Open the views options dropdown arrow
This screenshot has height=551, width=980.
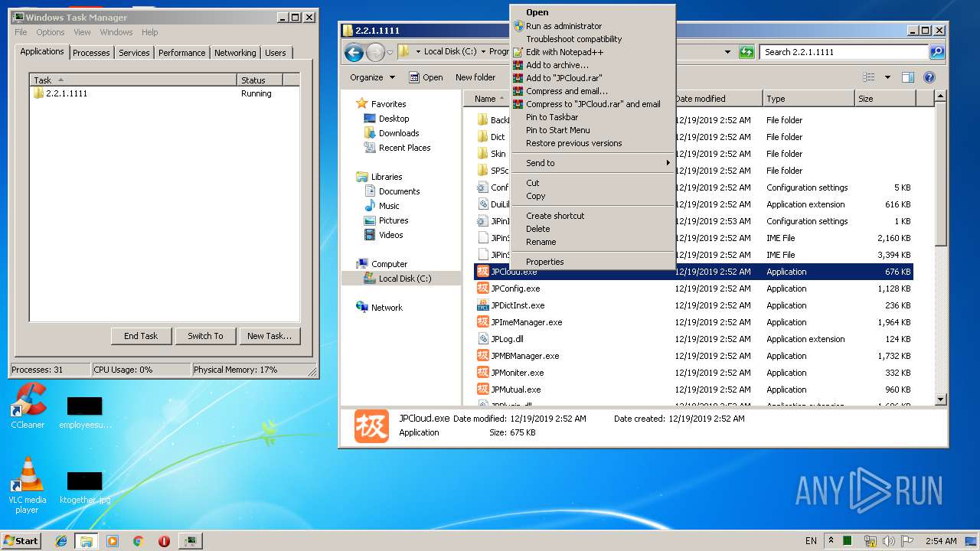[887, 77]
